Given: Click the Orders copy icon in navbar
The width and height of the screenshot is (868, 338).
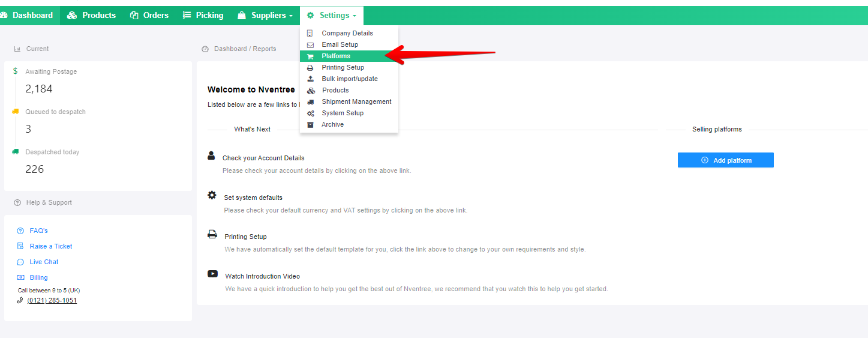Looking at the screenshot, I should [x=134, y=16].
